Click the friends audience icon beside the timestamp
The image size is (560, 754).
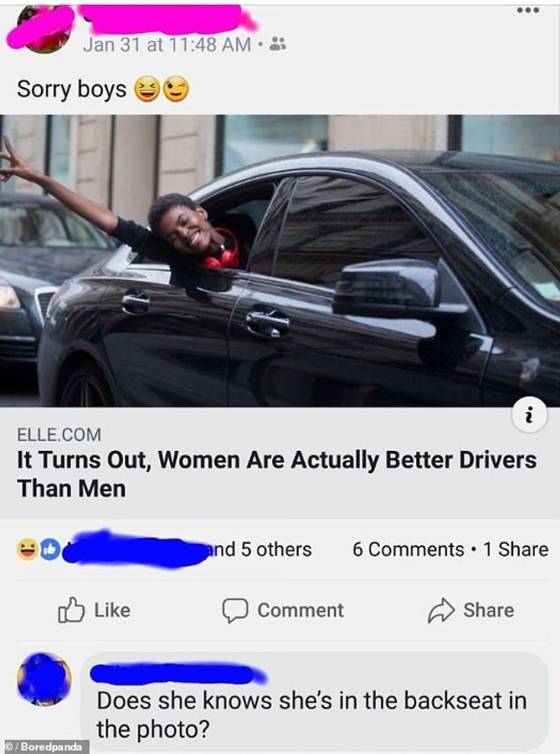[278, 43]
